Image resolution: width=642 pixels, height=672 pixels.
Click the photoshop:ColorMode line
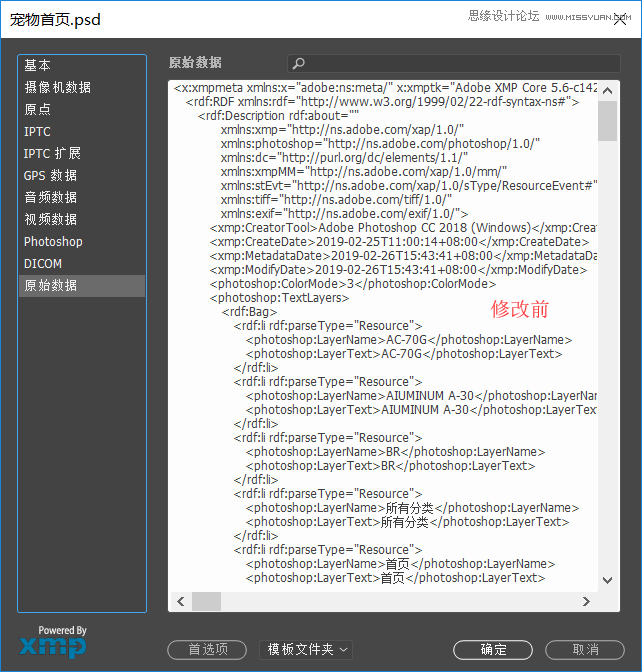(x=353, y=284)
